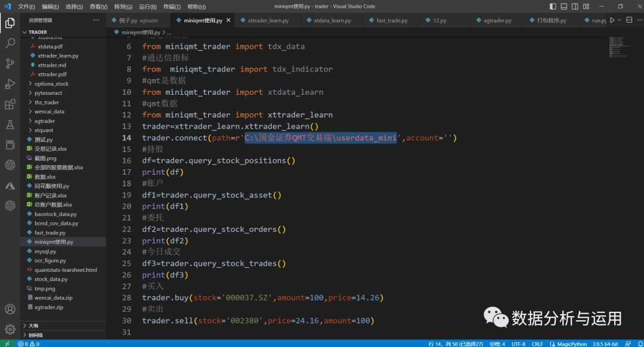Open the Explorer view in activity bar
Screen dimensions: 644x347
[x=10, y=23]
